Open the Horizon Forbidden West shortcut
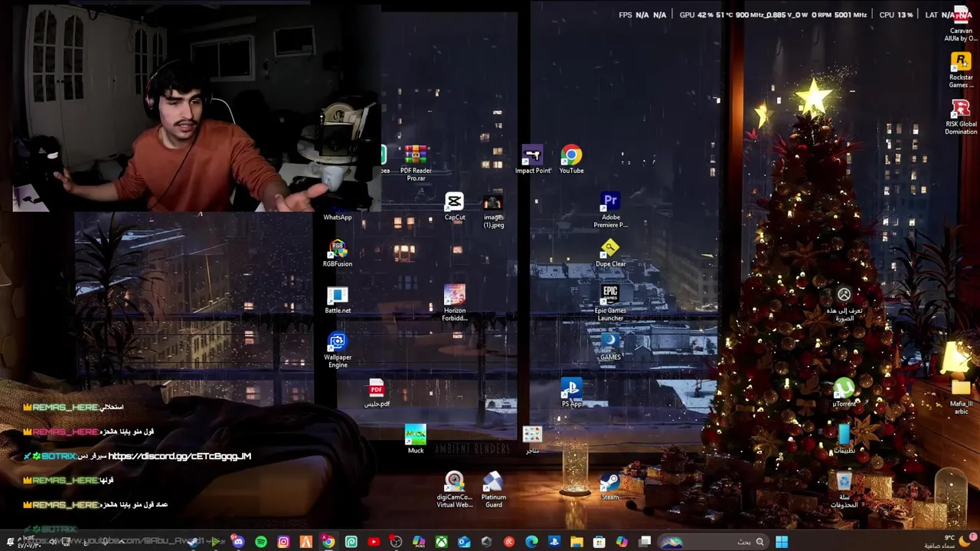Screen dimensions: 980x551 (455, 303)
